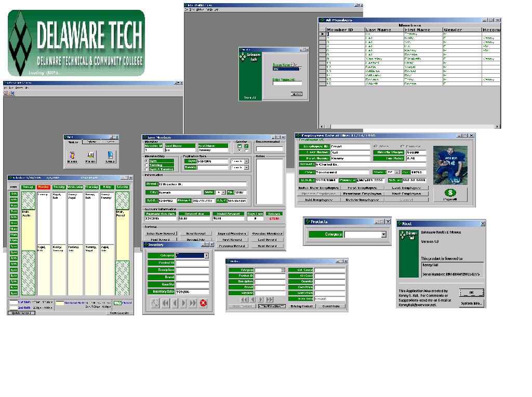Click the red delete icon in Inventory
This screenshot has width=532, height=397.
[x=203, y=303]
